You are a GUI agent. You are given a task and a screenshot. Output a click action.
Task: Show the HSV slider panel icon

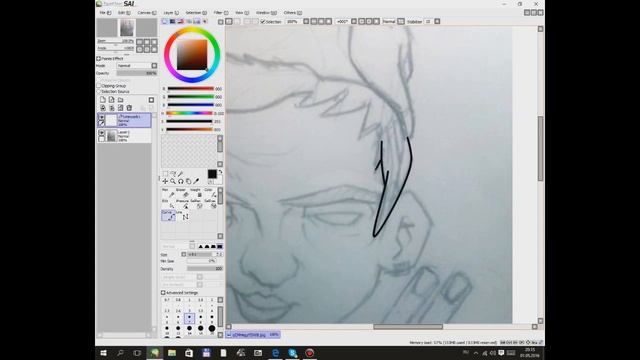(x=181, y=21)
